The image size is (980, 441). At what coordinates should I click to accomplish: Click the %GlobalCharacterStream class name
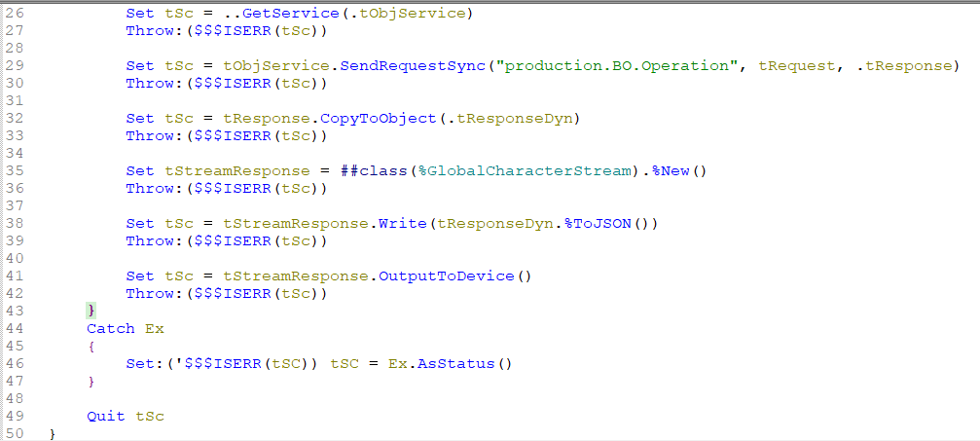point(525,170)
